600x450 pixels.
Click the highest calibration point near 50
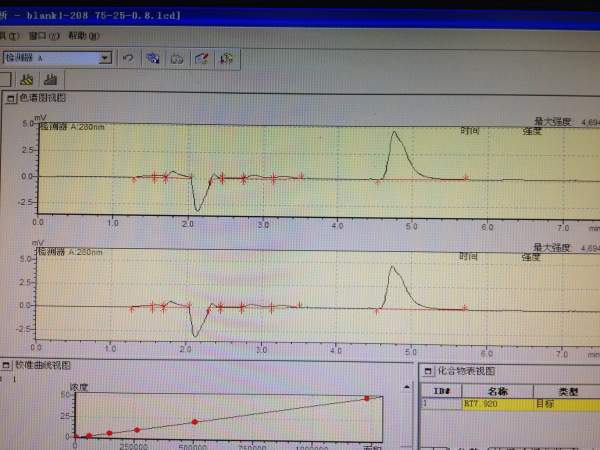point(367,399)
